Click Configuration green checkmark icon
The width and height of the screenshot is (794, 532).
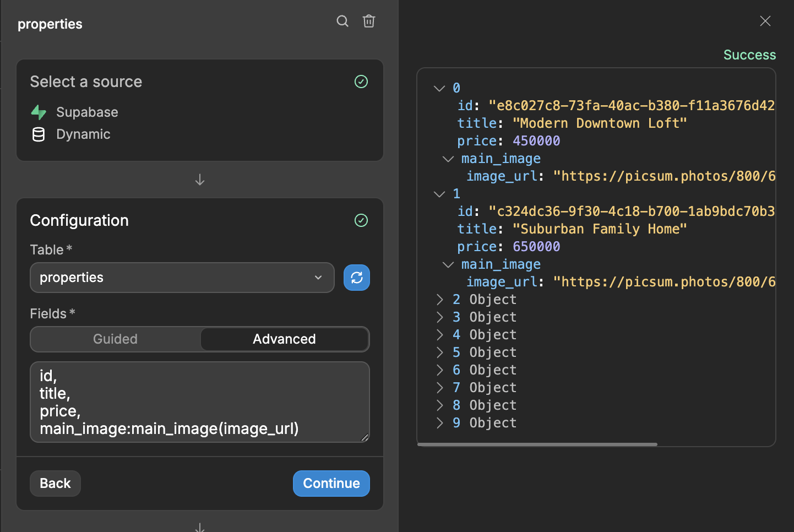[361, 221]
